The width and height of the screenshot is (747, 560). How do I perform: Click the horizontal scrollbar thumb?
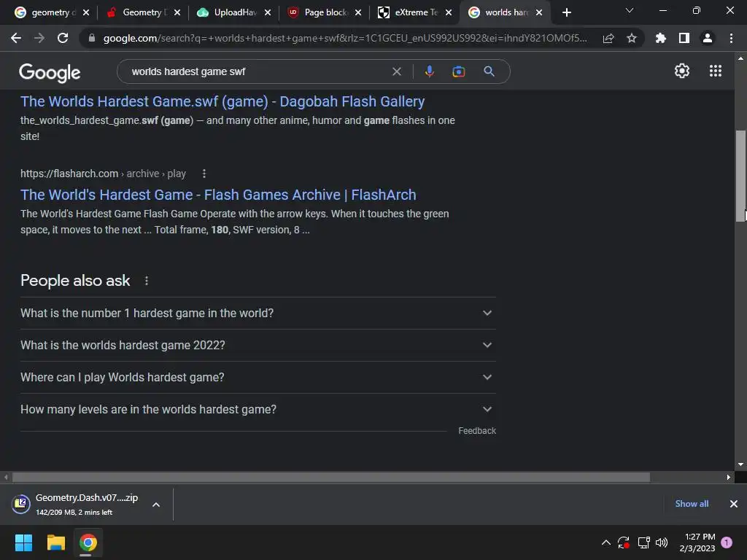coord(331,477)
